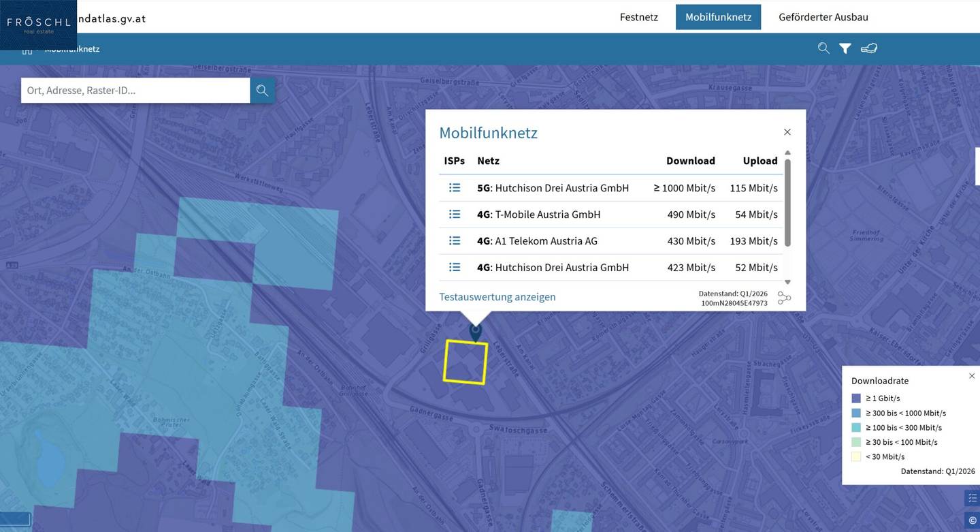Click the ≥ 30 bis < 100 Mbit/s swatch
Screen dimensions: 980x532
(x=856, y=442)
